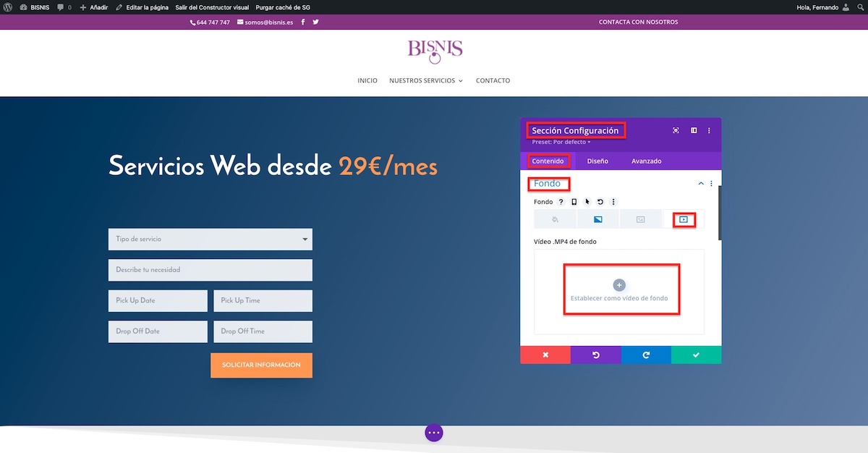Switch to the Diseño tab
This screenshot has width=868, height=453.
[597, 161]
